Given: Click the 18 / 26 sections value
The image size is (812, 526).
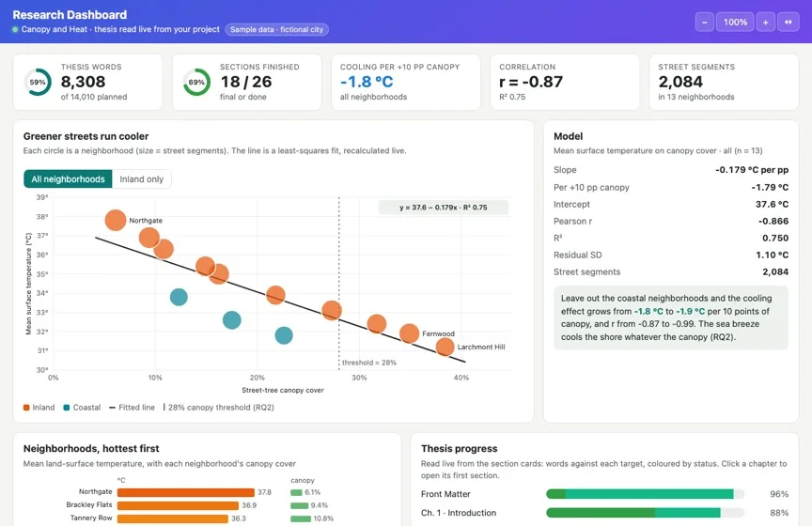Looking at the screenshot, I should point(246,82).
